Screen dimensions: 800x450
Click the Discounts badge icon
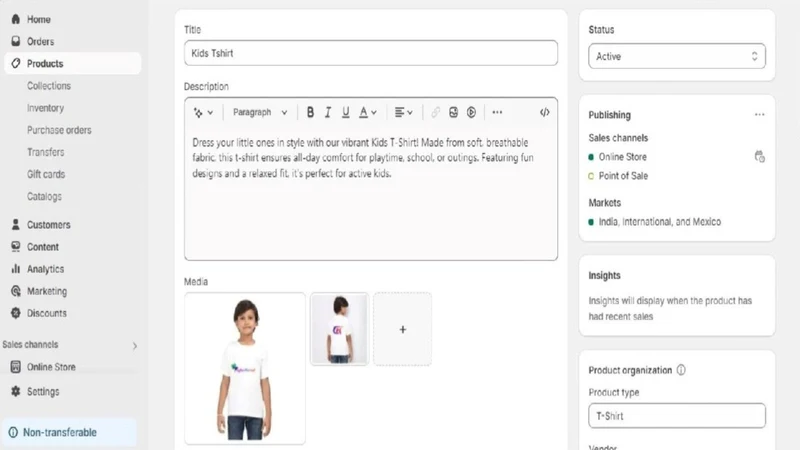16,313
